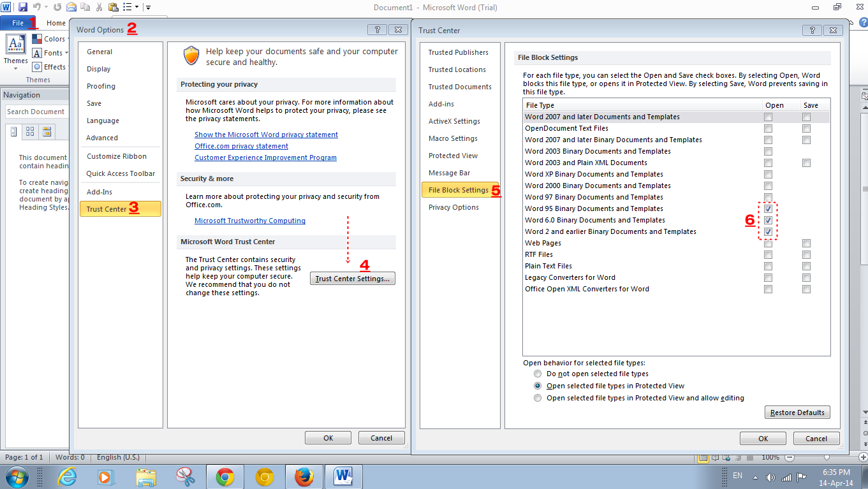Click the Word logo icon at title bar left
This screenshot has width=868, height=489.
coord(6,7)
